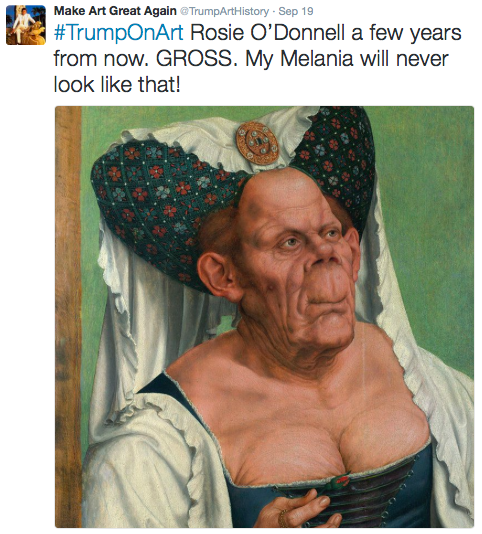Click the gold brooch on the headdress
Screen dimensions: 482x534
pyautogui.click(x=258, y=143)
